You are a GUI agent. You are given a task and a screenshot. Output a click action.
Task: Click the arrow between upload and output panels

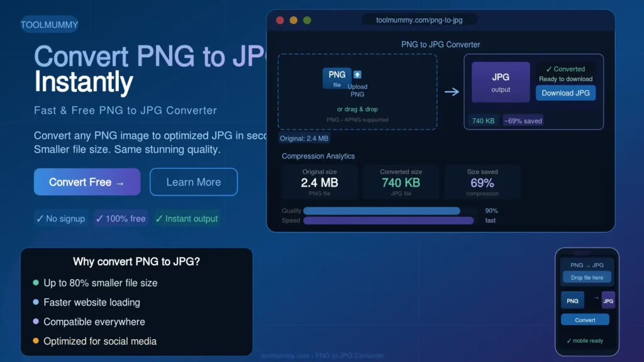pos(452,92)
